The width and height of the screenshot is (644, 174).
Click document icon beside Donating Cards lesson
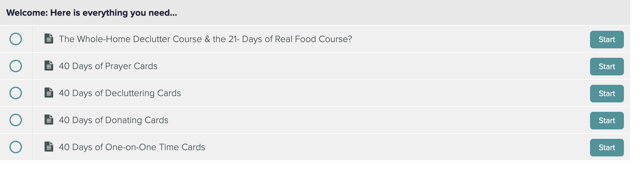point(49,120)
